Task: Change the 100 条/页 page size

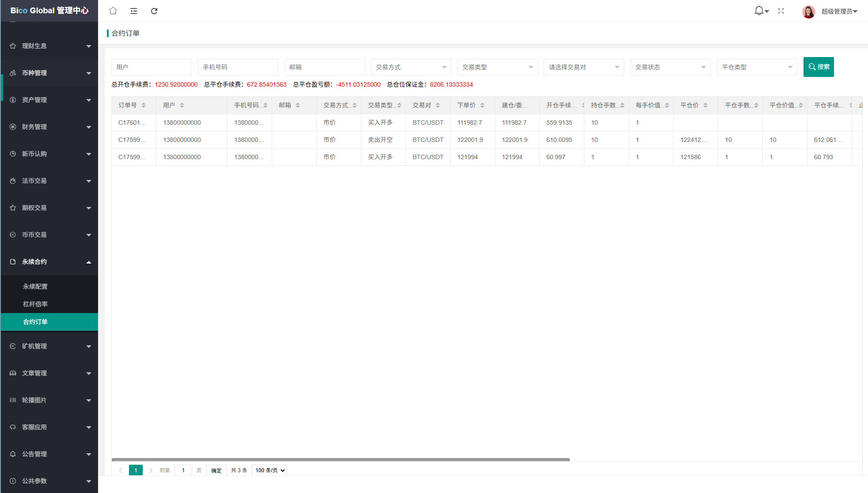Action: [x=269, y=470]
